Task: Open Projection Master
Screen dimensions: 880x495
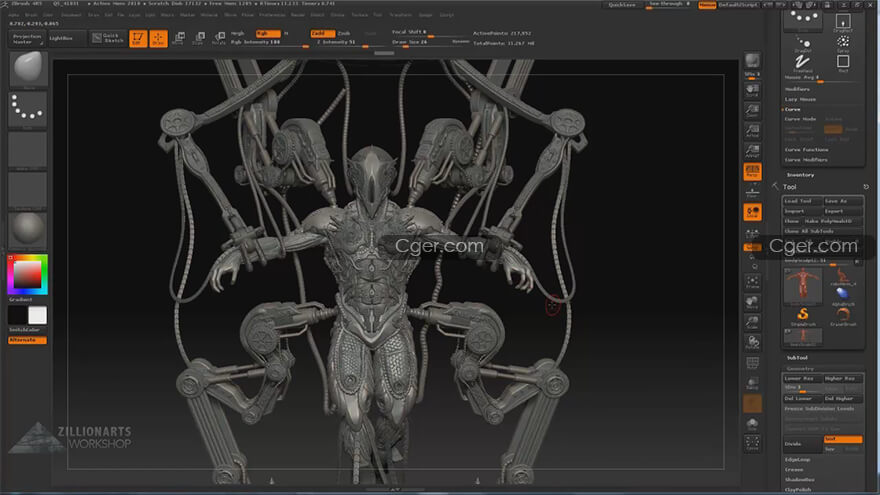Action: pyautogui.click(x=26, y=38)
